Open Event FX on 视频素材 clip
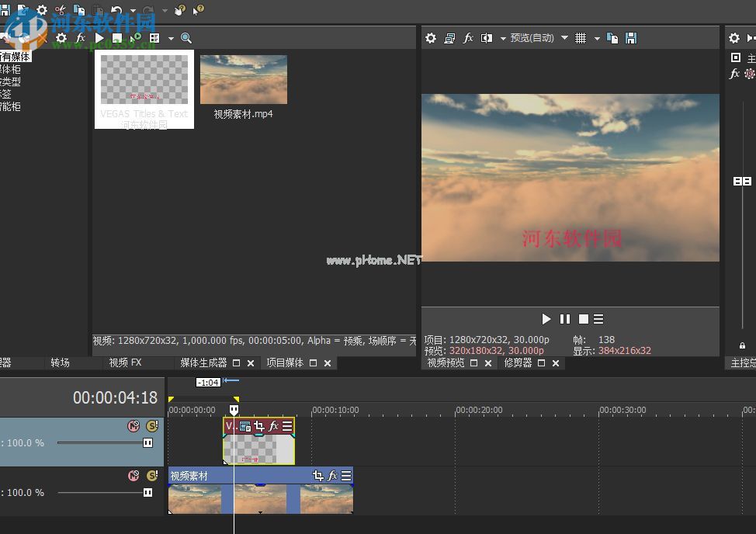 click(x=332, y=476)
